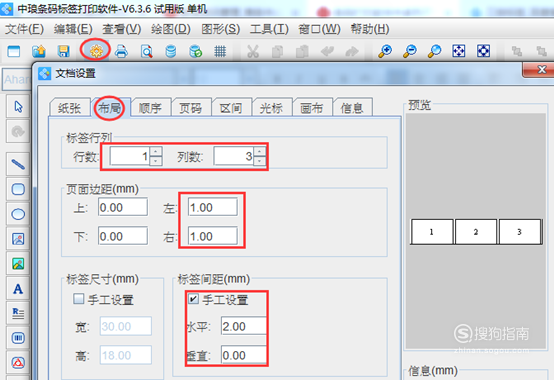The width and height of the screenshot is (554, 380).
Task: Switch to the 画布 tab
Action: click(x=312, y=108)
